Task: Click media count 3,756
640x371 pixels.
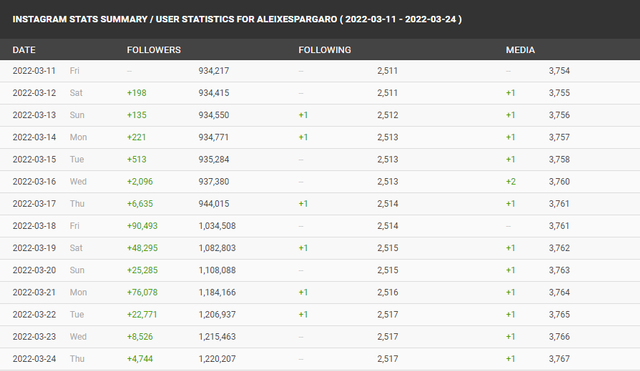Action: pyautogui.click(x=559, y=115)
